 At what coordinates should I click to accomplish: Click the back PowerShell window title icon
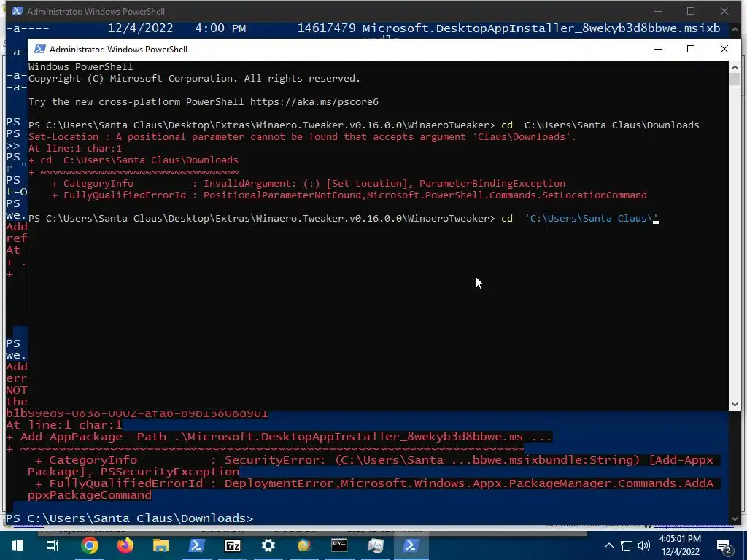click(x=18, y=11)
